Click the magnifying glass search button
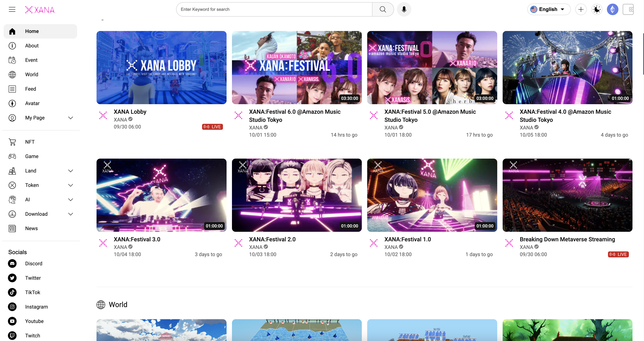The height and width of the screenshot is (341, 644). pyautogui.click(x=383, y=10)
